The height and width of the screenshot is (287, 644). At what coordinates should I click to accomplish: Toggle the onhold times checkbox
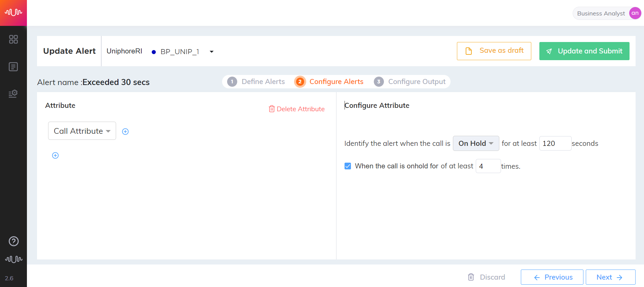coord(348,166)
